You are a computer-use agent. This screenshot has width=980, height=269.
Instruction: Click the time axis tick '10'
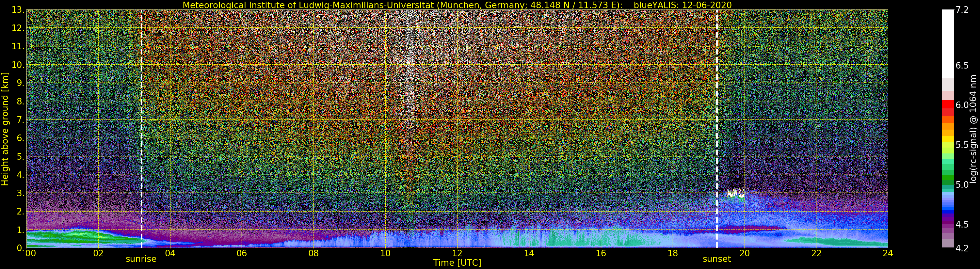tap(385, 253)
